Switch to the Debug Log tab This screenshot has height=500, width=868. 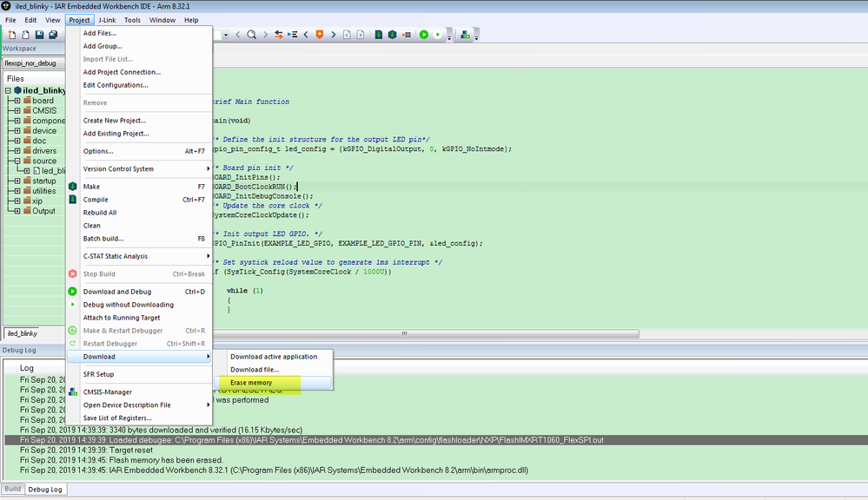tap(45, 490)
